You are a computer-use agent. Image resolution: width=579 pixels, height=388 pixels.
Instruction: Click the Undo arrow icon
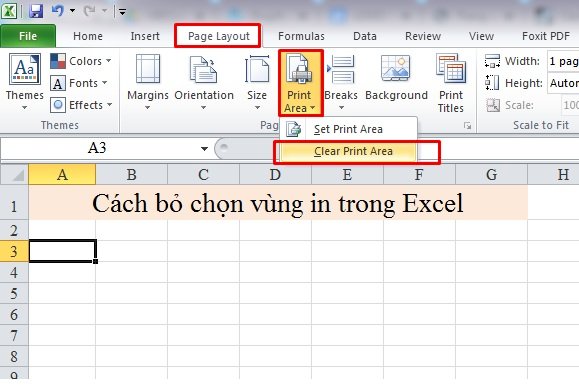[57, 11]
